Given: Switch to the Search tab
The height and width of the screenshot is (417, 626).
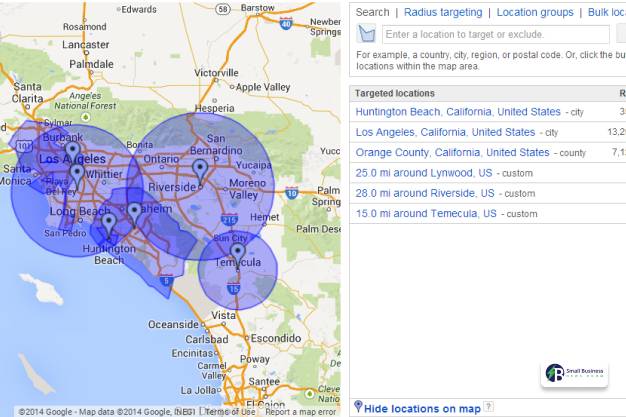Looking at the screenshot, I should click(372, 12).
